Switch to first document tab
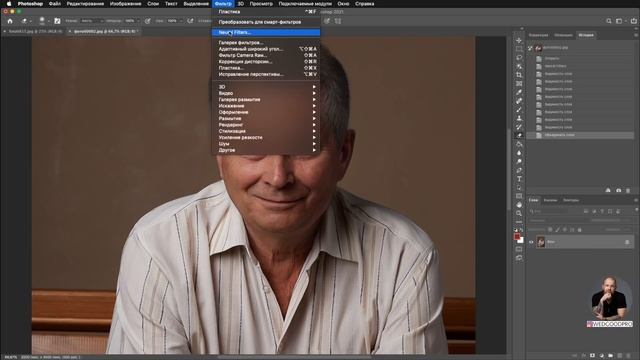This screenshot has width=640, height=360. tap(35, 31)
